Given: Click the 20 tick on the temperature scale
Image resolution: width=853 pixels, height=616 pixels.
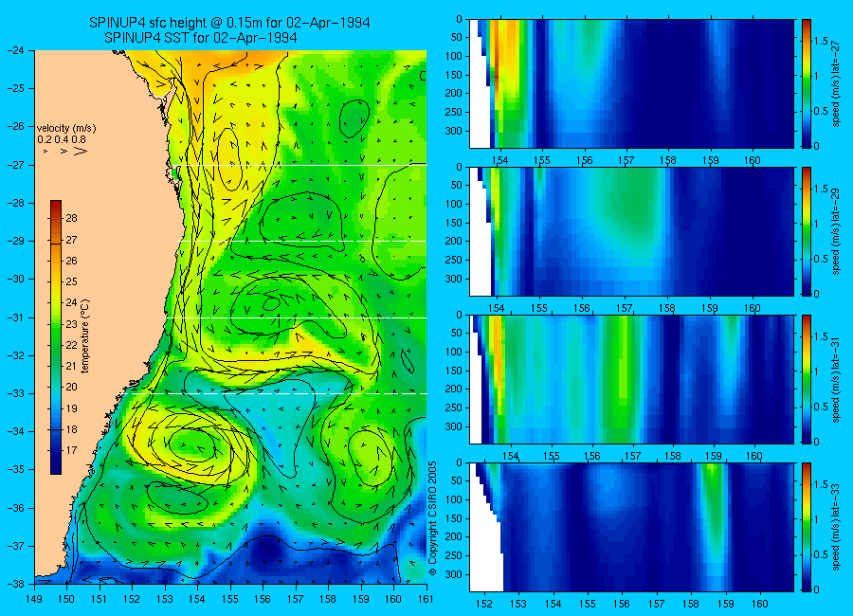Looking at the screenshot, I should coord(71,387).
